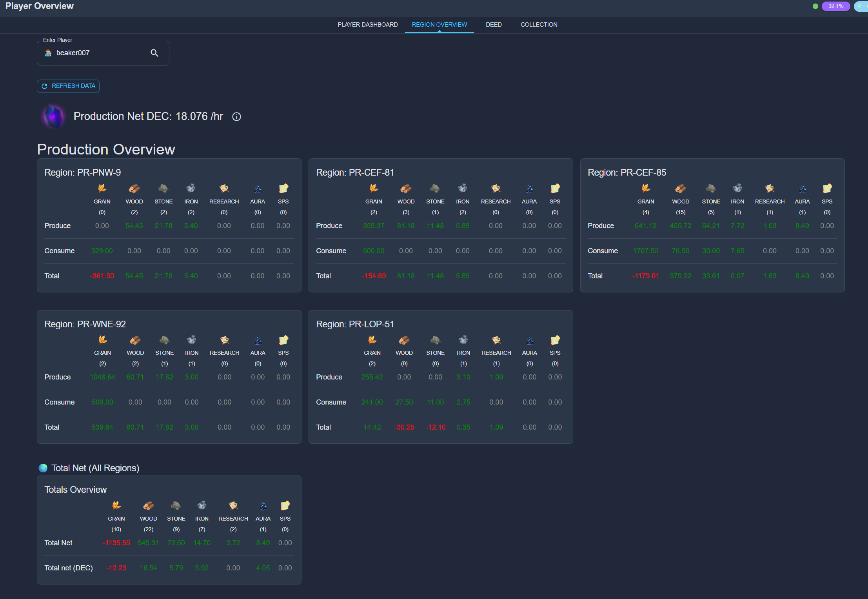Open the Deed tab

494,25
